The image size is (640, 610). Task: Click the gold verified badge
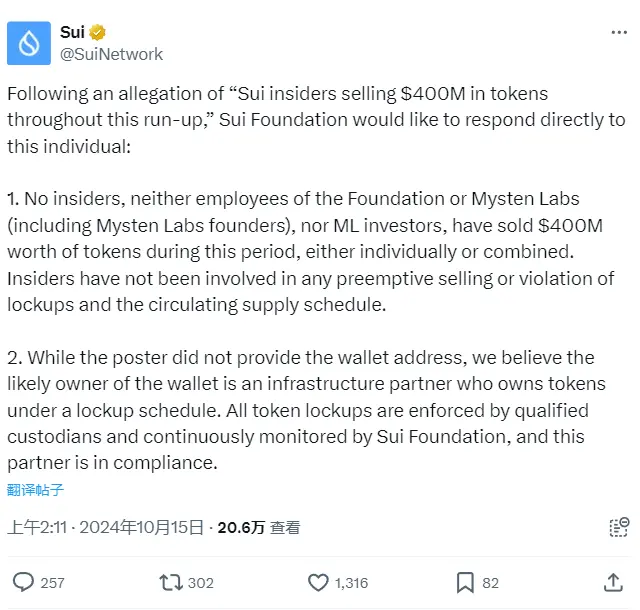99,32
